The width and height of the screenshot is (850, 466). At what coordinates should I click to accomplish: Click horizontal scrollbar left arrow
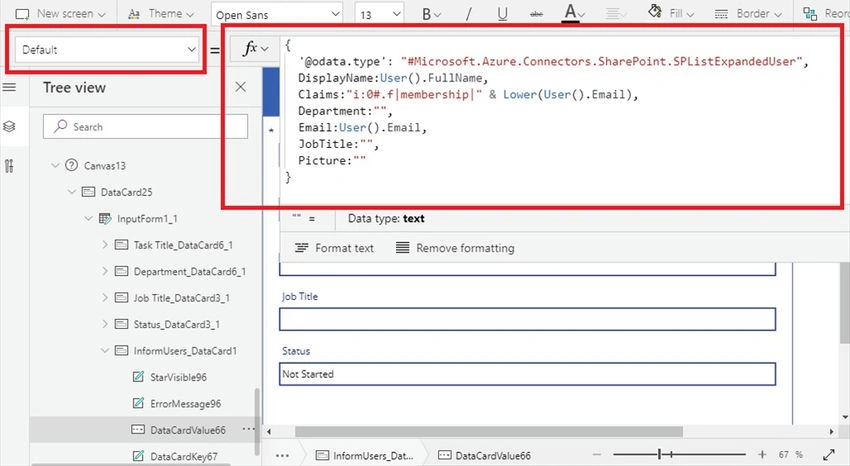pos(269,432)
